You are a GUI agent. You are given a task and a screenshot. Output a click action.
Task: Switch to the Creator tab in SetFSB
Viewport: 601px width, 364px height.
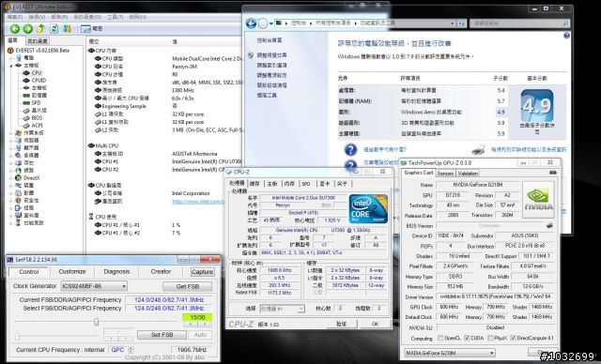tap(161, 271)
